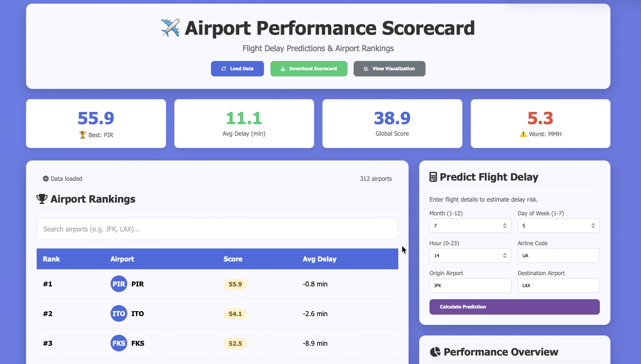The image size is (641, 364).
Task: Click the trophy icon beside Airport Rankings
Action: pyautogui.click(x=42, y=199)
